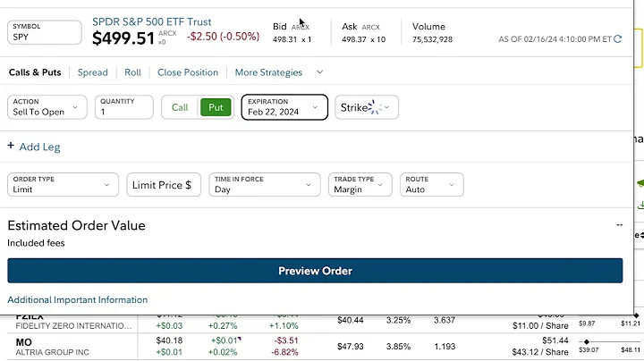Click the $40.44 cell in Fidelity row
This screenshot has height=361, width=644.
tap(351, 321)
